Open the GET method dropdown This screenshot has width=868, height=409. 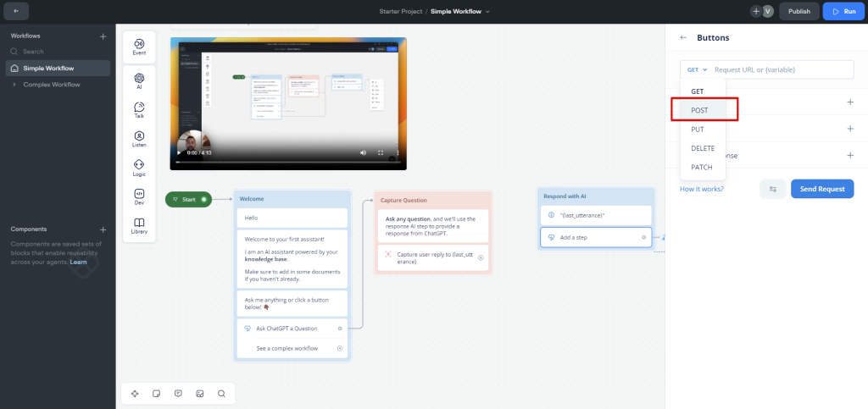(x=695, y=69)
